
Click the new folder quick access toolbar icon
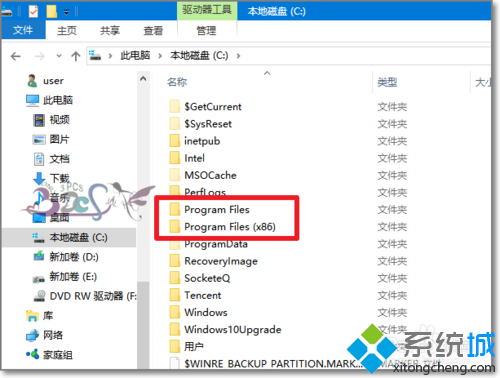pos(51,12)
